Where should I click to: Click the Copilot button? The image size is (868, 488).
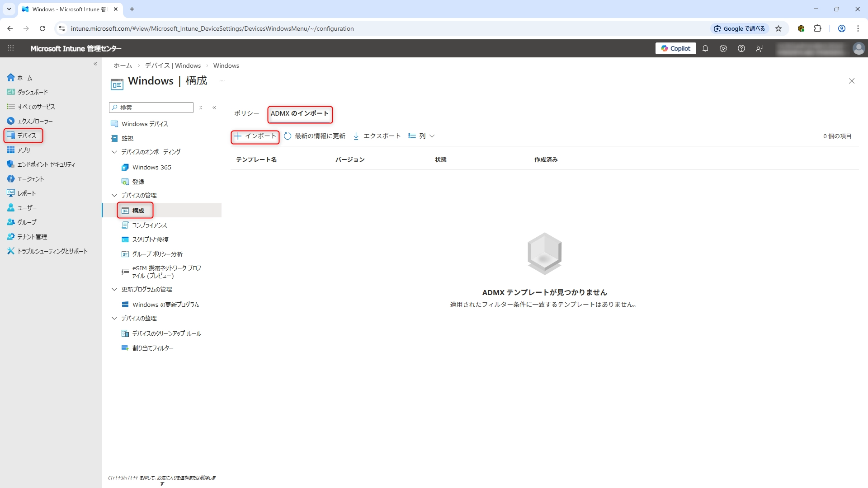(x=676, y=48)
